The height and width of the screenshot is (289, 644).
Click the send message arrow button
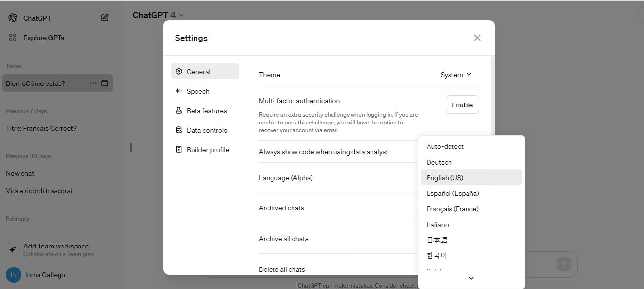tap(564, 265)
